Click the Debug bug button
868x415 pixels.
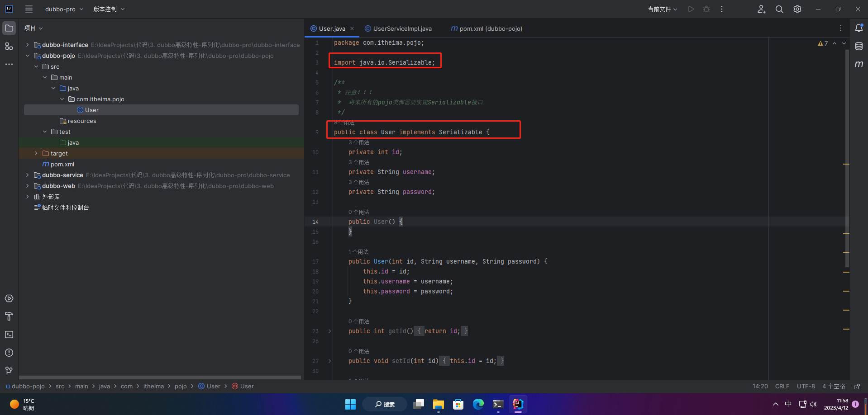706,9
